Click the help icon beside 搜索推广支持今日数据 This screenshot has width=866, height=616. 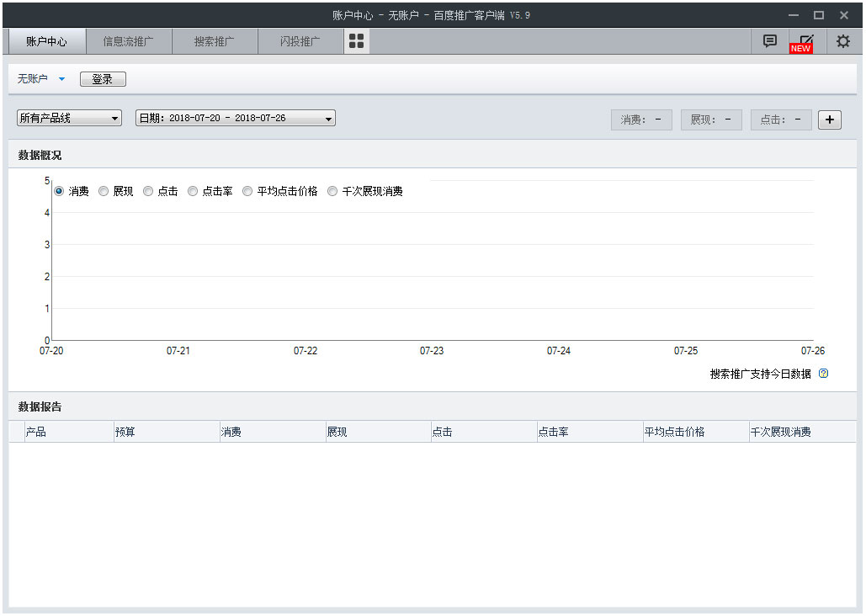click(823, 374)
